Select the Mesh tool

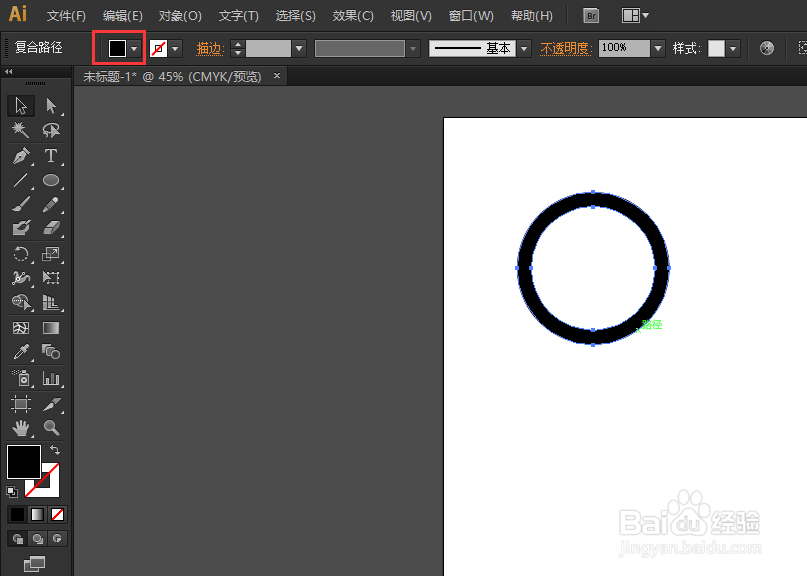[x=21, y=328]
